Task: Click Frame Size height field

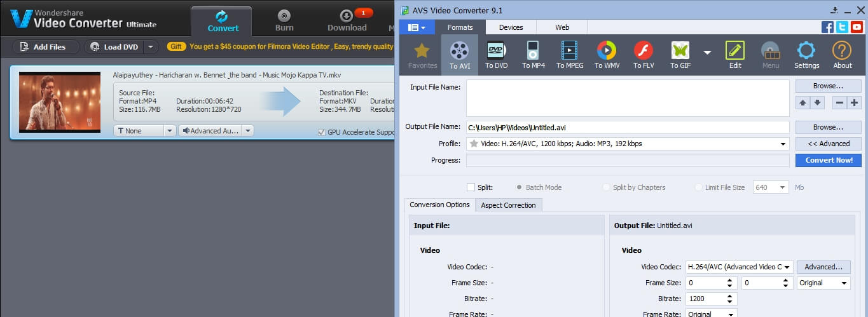Action: pyautogui.click(x=767, y=283)
